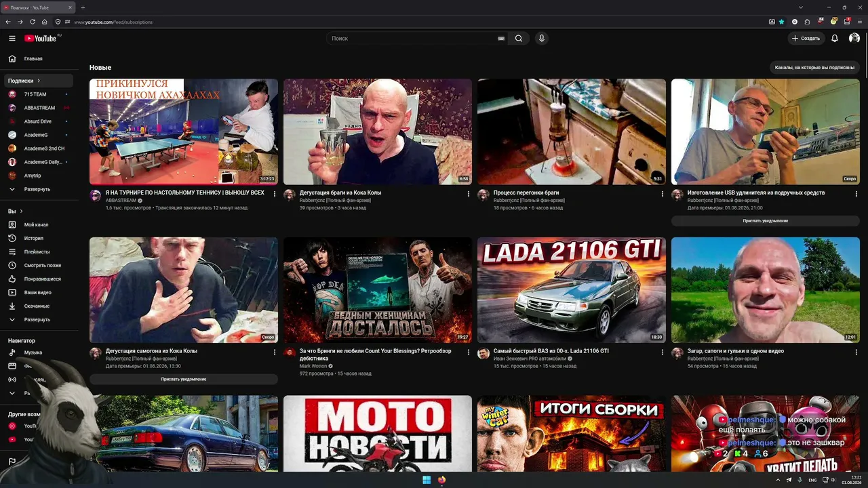
Task: Click 'Прислать уведомление' under USB удлинитель video
Action: click(766, 221)
